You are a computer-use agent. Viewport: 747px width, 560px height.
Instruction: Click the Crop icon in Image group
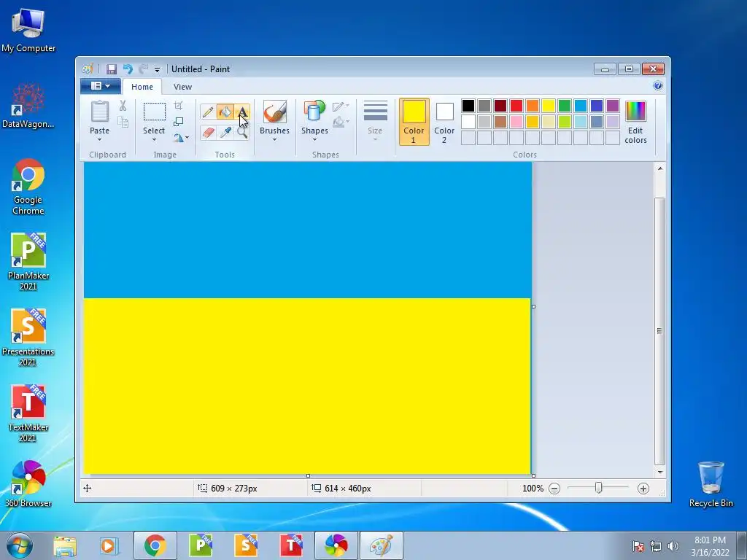(x=178, y=105)
